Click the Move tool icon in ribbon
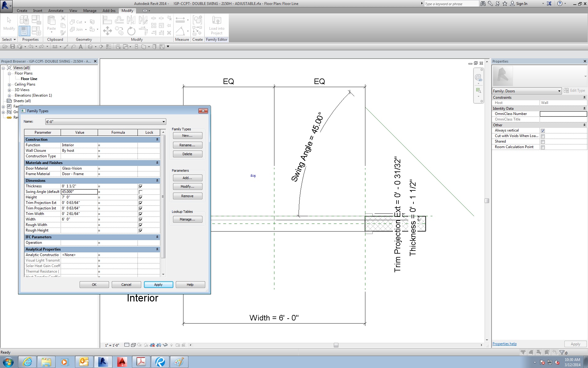Image resolution: width=588 pixels, height=368 pixels. (107, 31)
